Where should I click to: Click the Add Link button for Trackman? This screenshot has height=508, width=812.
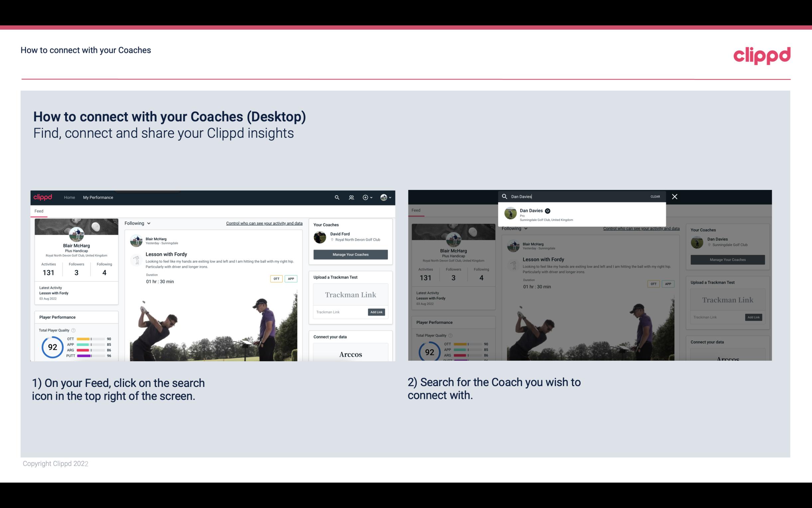pos(377,311)
